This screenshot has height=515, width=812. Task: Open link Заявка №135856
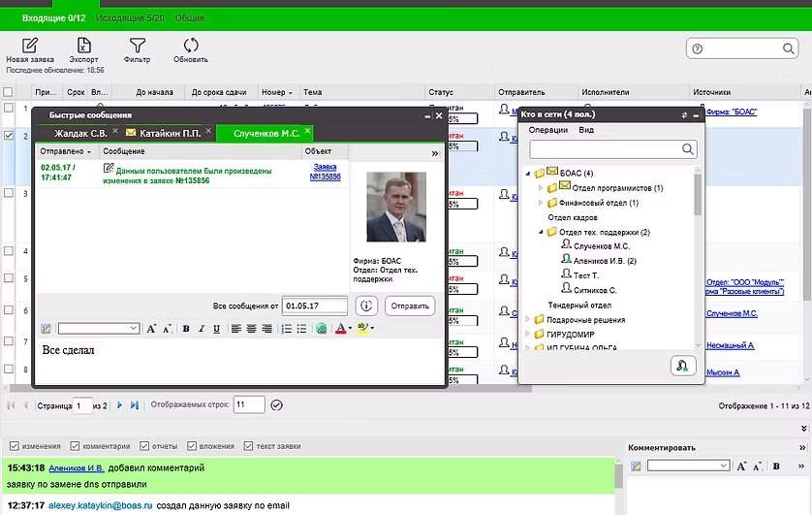tap(326, 172)
